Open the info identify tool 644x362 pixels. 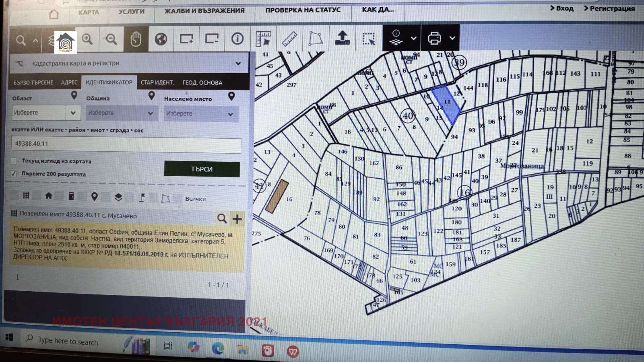237,39
